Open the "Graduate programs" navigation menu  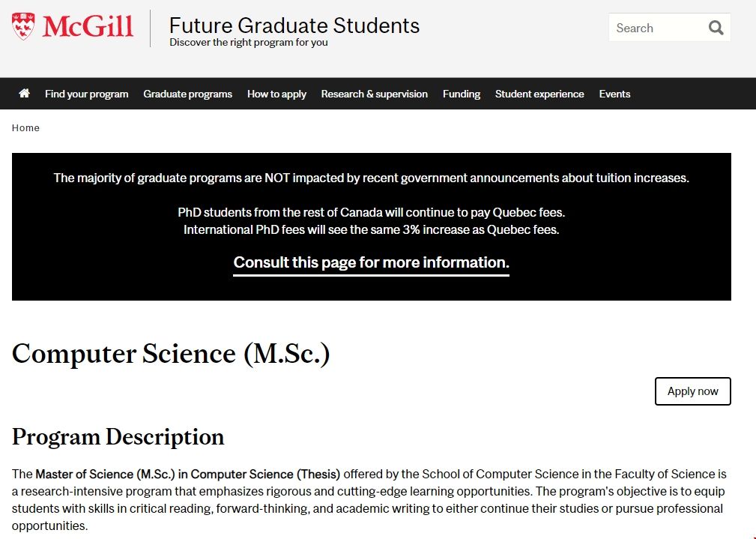[x=187, y=94]
